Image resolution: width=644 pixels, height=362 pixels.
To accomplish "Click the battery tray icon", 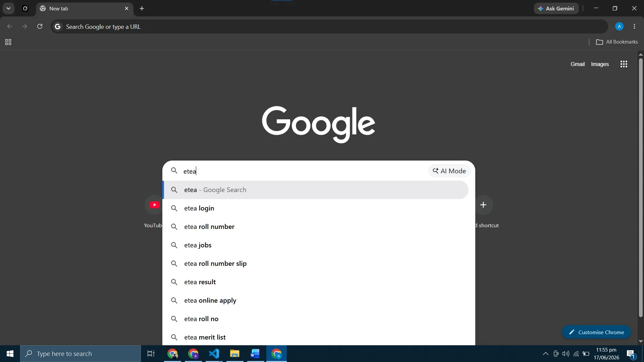I will click(586, 354).
